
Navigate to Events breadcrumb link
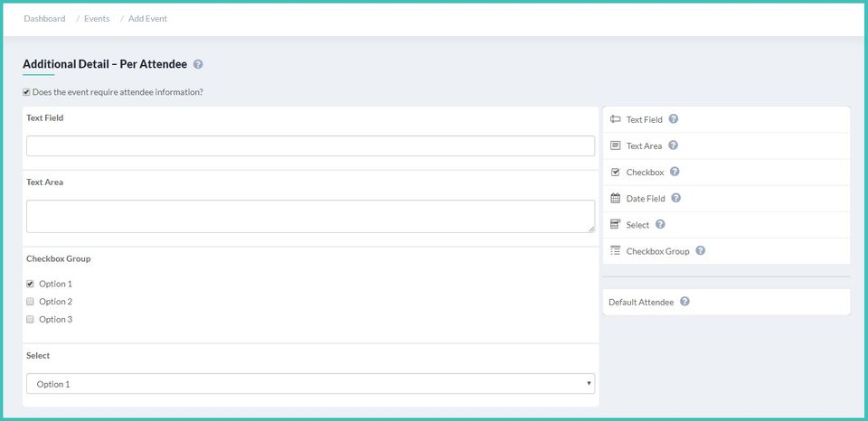click(97, 18)
